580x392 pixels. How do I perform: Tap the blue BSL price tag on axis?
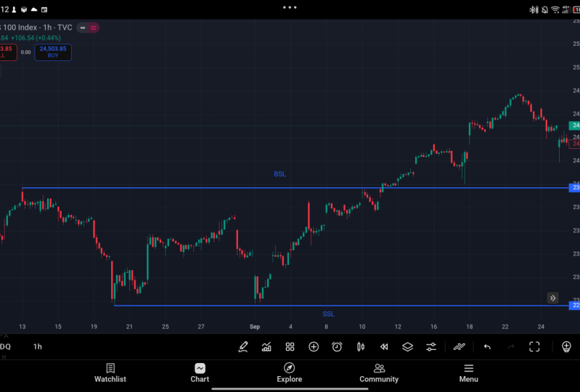pyautogui.click(x=574, y=187)
